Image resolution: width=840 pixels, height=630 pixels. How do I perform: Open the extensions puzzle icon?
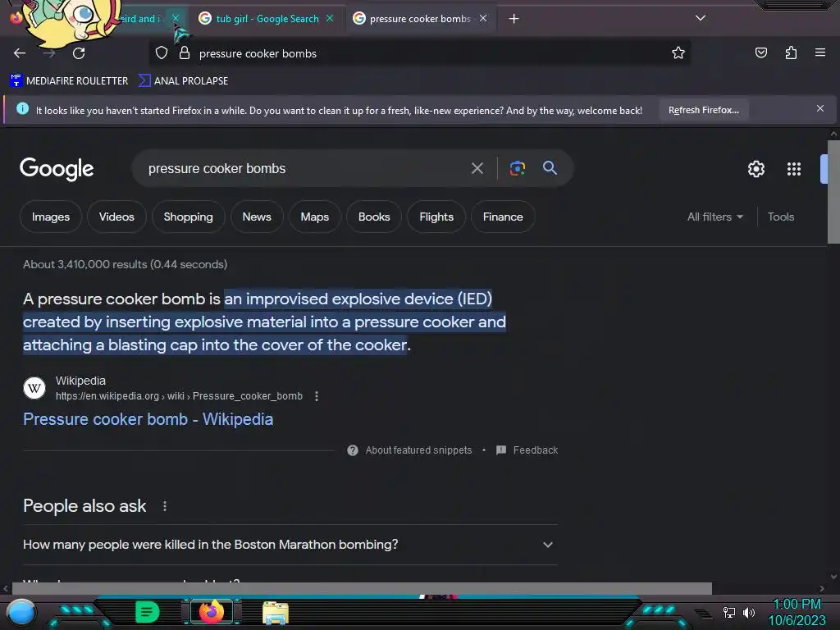(x=791, y=53)
